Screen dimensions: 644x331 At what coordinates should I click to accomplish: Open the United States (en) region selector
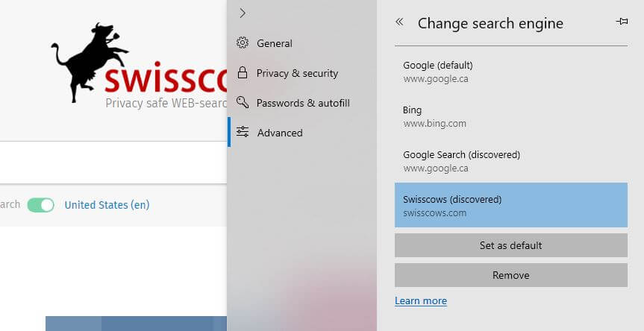107,205
